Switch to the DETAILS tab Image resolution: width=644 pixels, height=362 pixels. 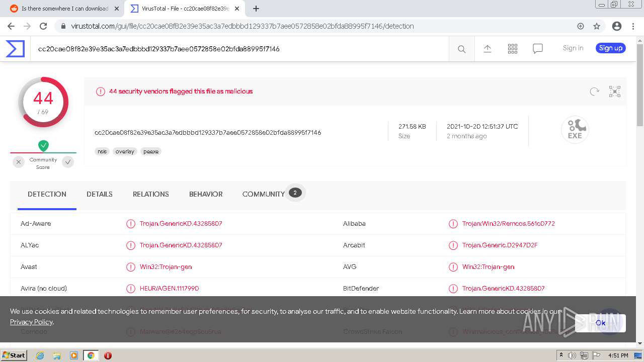coord(100,194)
